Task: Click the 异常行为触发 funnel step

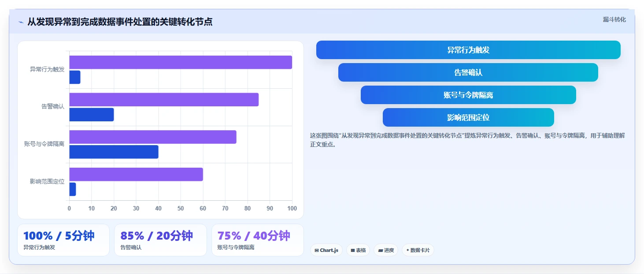Action: 468,50
